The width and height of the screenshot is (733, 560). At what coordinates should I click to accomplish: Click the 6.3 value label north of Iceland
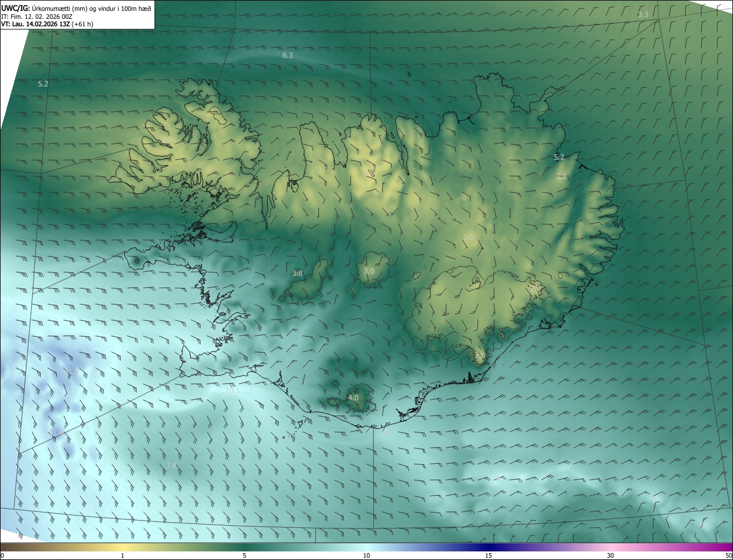(x=287, y=56)
